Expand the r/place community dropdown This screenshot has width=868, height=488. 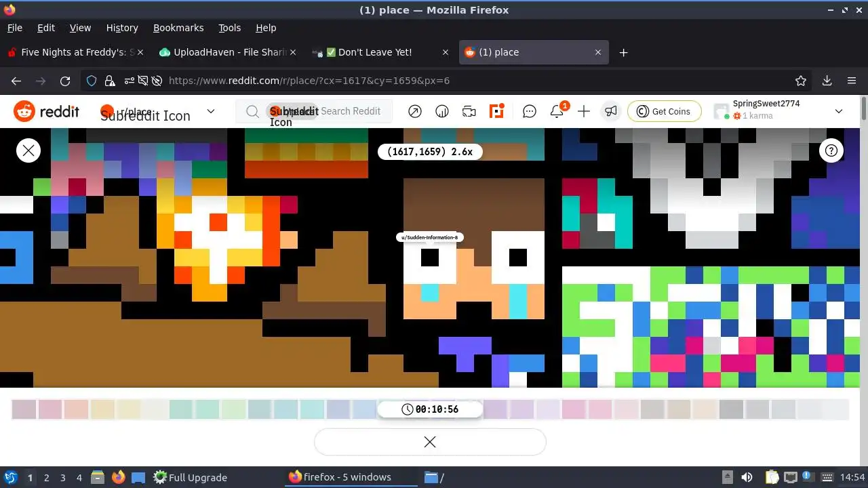[211, 111]
